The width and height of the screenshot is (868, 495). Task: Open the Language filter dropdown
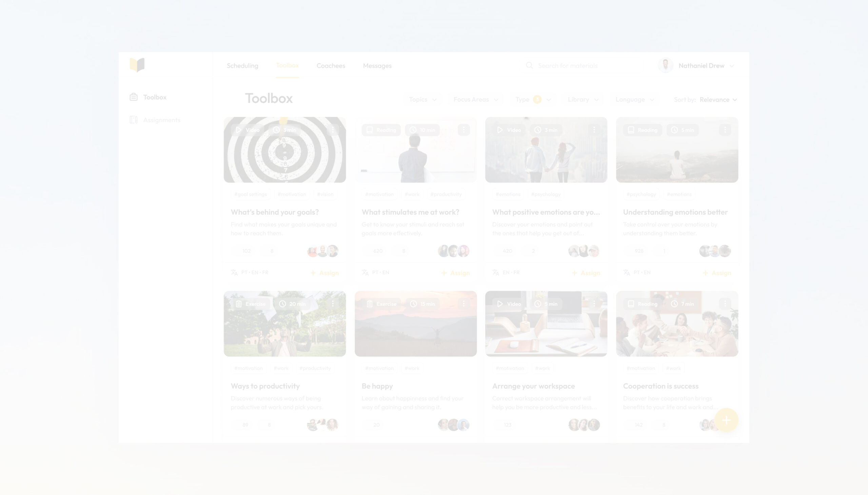[635, 100]
